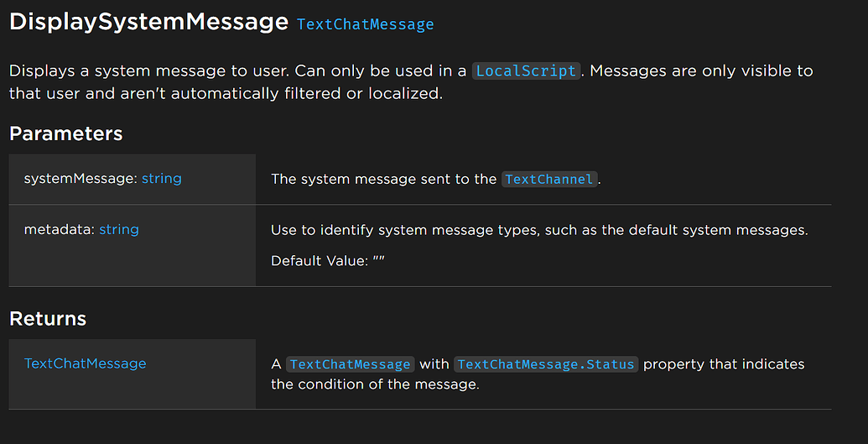Click the DisplaySystemMessage heading
Image resolution: width=868 pixels, height=444 pixels.
[x=149, y=22]
